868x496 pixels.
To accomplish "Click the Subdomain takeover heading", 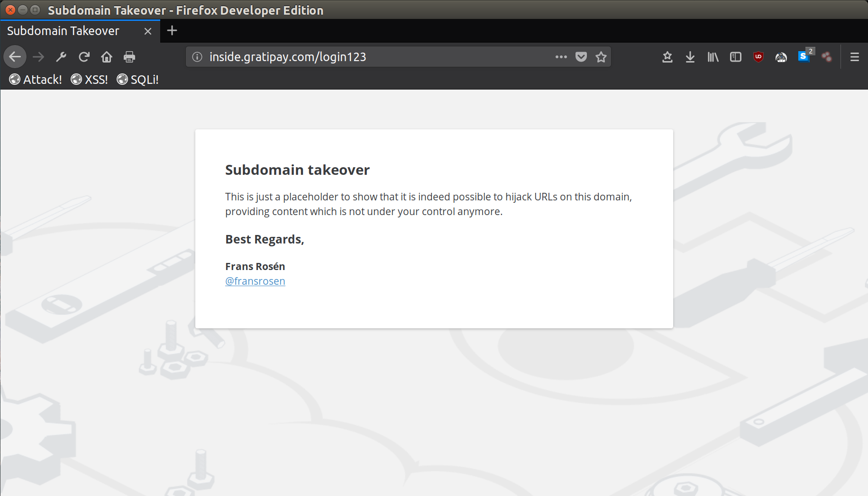I will point(297,170).
